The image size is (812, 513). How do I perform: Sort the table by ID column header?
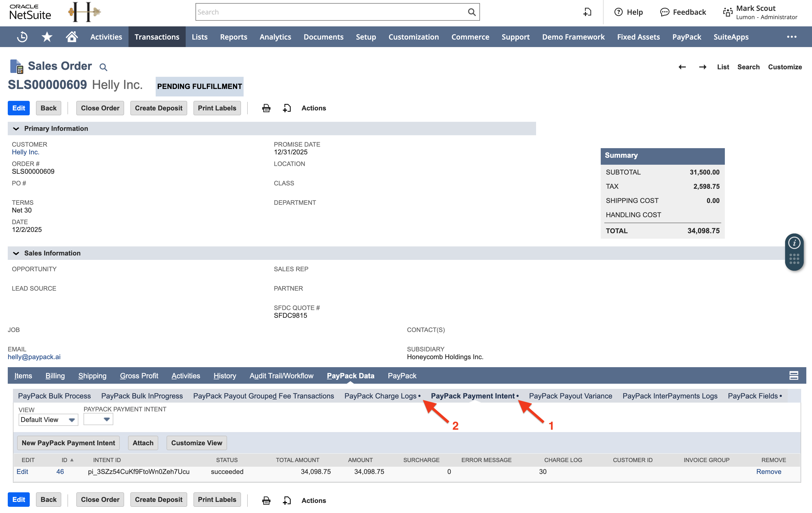(64, 460)
